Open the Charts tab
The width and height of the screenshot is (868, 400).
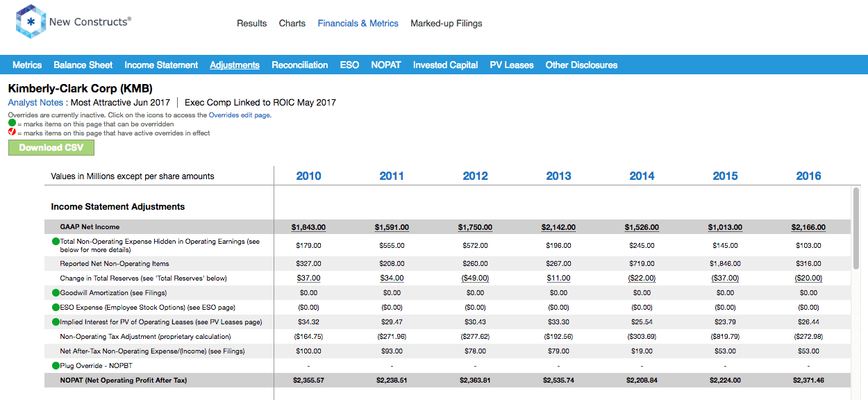(x=292, y=24)
